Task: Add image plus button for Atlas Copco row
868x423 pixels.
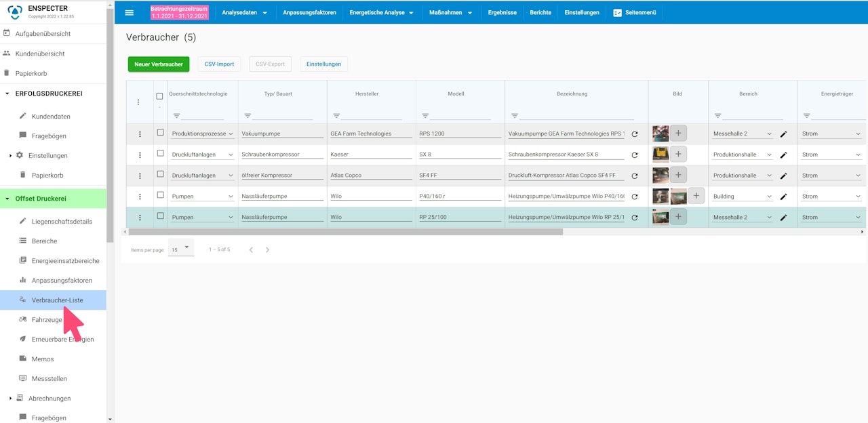Action: point(678,176)
